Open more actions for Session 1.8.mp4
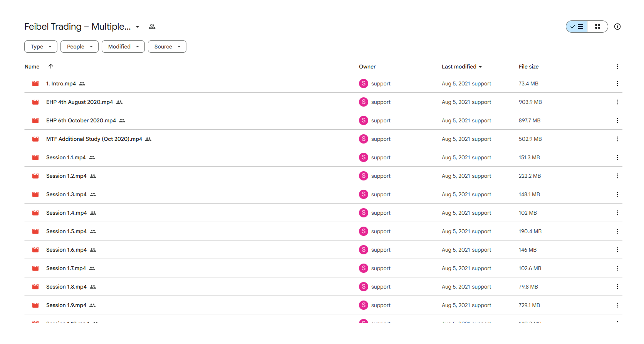The height and width of the screenshot is (344, 644). (617, 287)
